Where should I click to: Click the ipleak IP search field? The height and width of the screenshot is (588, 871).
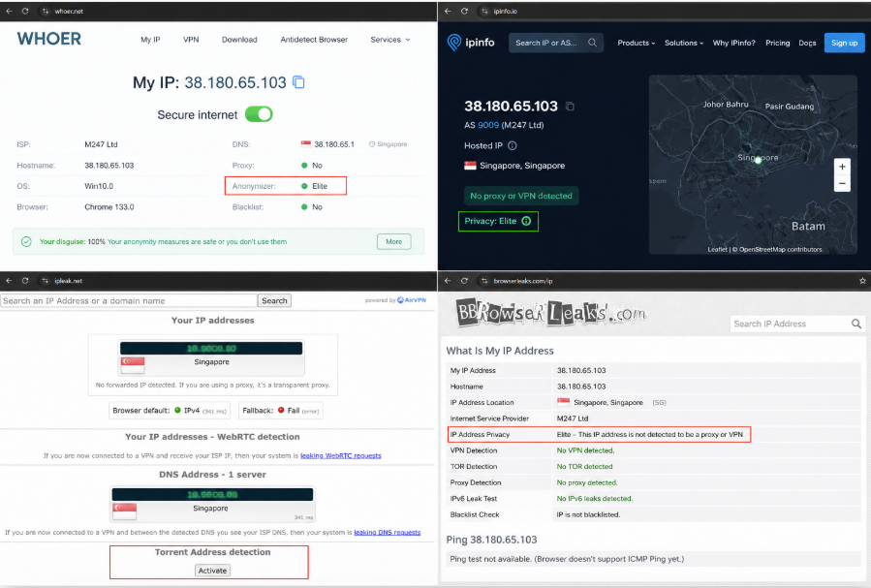pyautogui.click(x=129, y=300)
